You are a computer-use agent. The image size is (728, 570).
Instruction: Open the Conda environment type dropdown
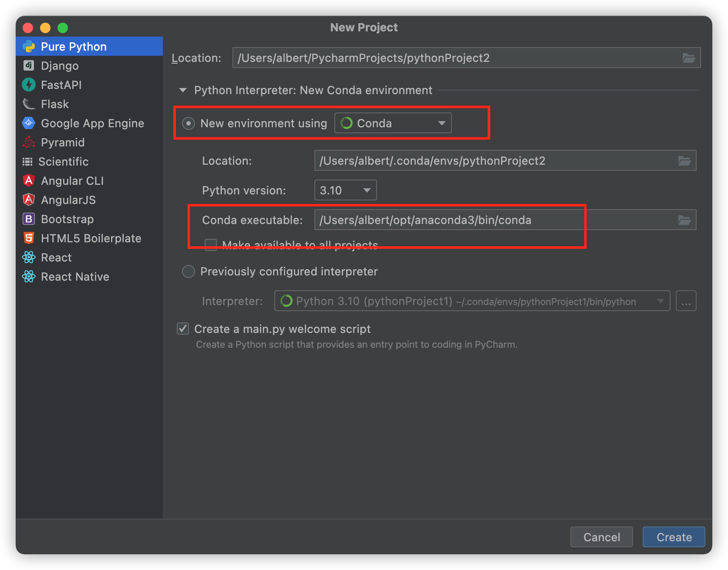[393, 123]
